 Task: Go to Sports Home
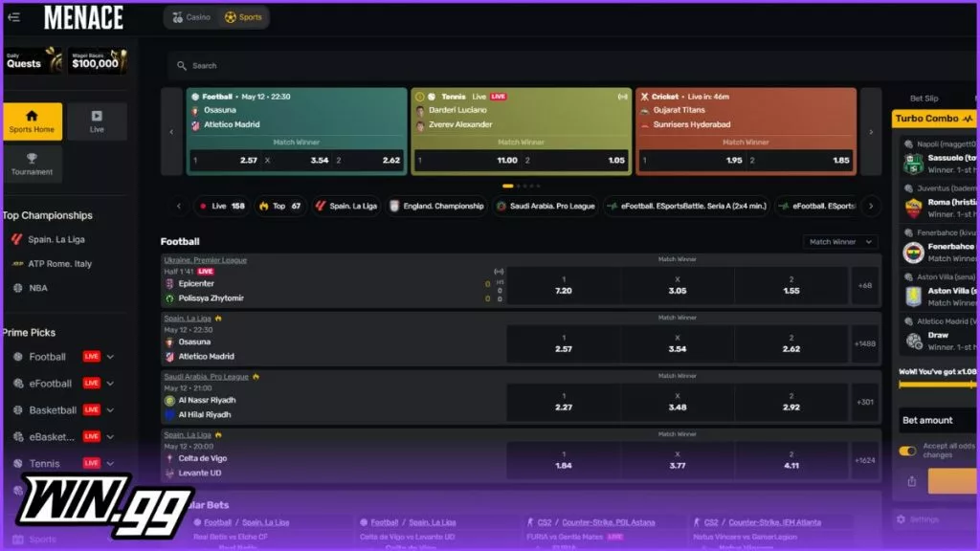pos(32,121)
